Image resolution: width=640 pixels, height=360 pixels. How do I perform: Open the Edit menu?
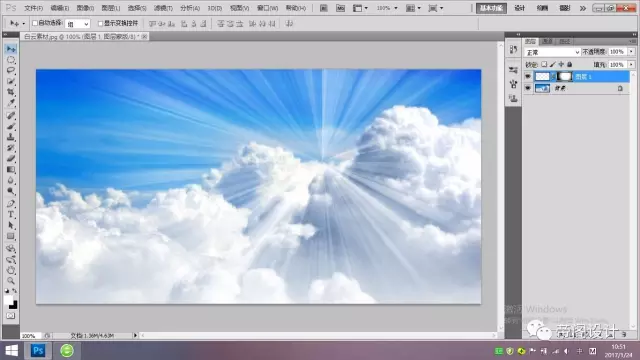coord(60,8)
